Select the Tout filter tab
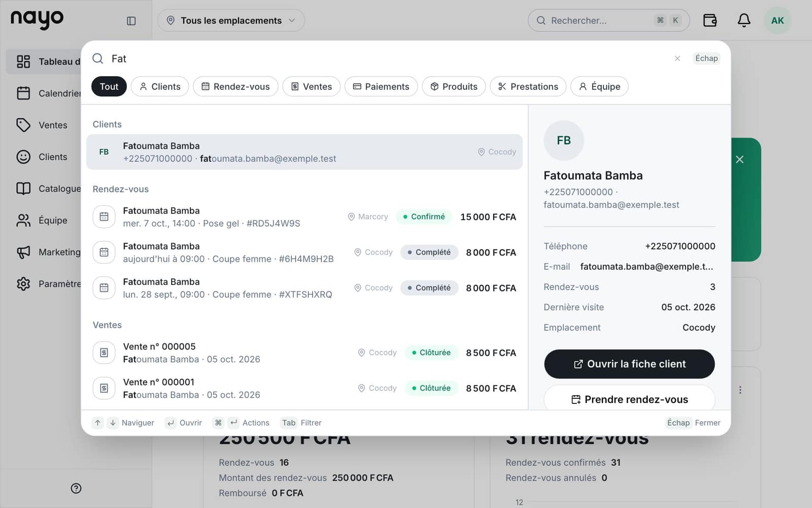The height and width of the screenshot is (508, 812). (109, 86)
